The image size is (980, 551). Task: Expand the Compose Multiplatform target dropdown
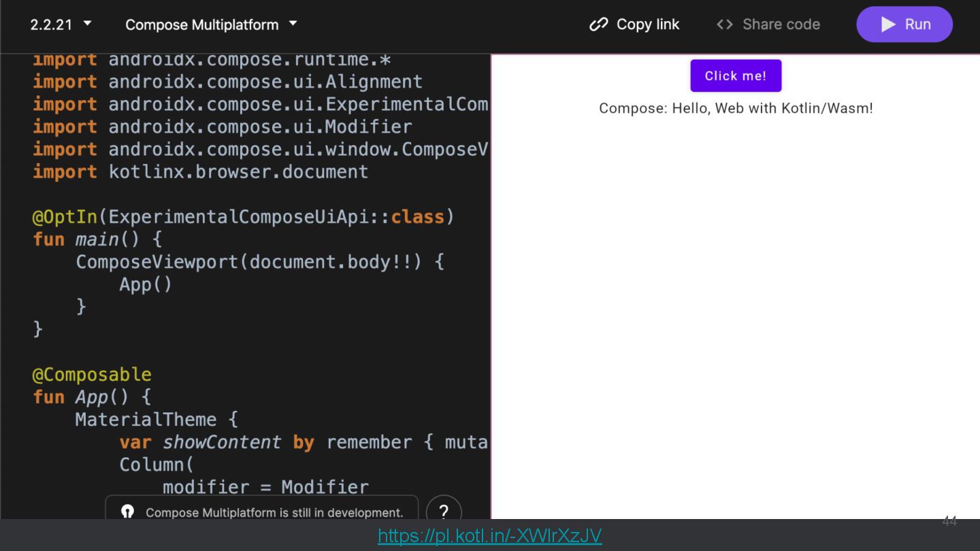click(x=211, y=24)
